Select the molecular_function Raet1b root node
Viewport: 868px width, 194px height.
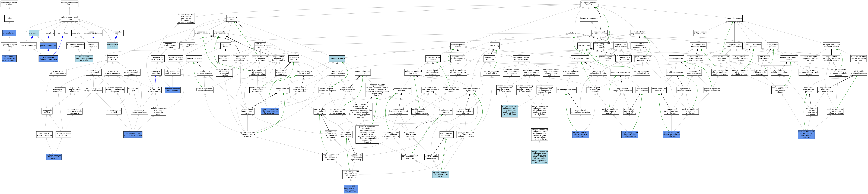tap(9, 4)
